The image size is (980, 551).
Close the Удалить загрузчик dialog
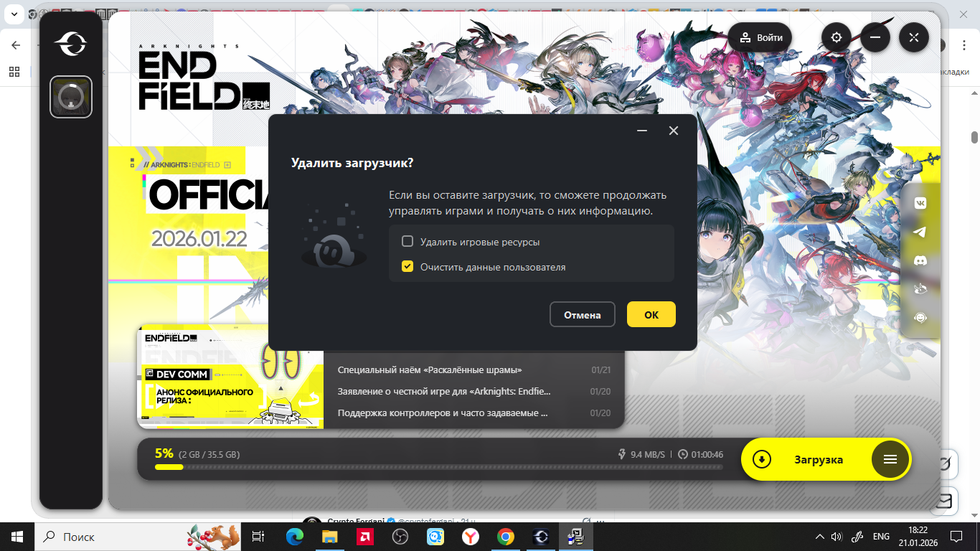coord(674,131)
